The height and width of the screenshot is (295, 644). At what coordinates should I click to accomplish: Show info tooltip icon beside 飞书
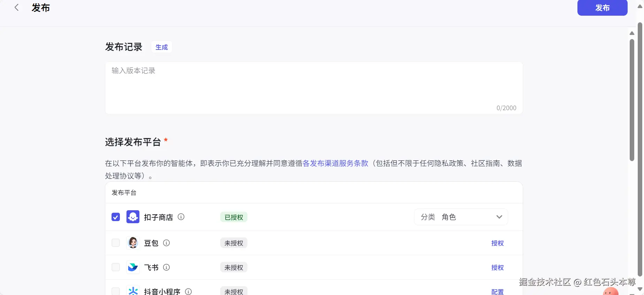tap(167, 267)
